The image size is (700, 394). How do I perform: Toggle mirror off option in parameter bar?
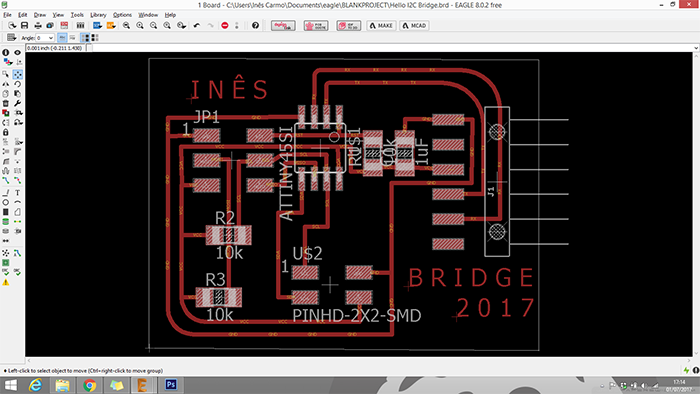(x=62, y=38)
